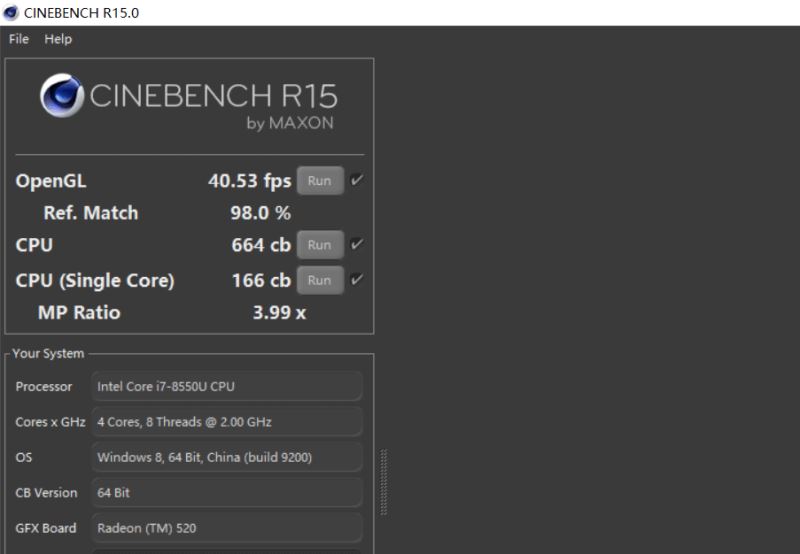Toggle the CPU test checkmark

click(357, 244)
